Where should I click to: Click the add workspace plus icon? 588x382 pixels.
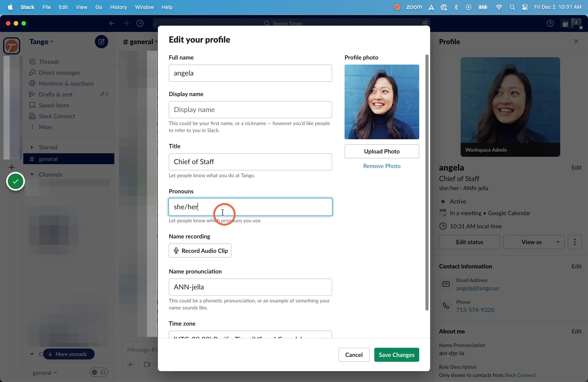[x=12, y=167]
